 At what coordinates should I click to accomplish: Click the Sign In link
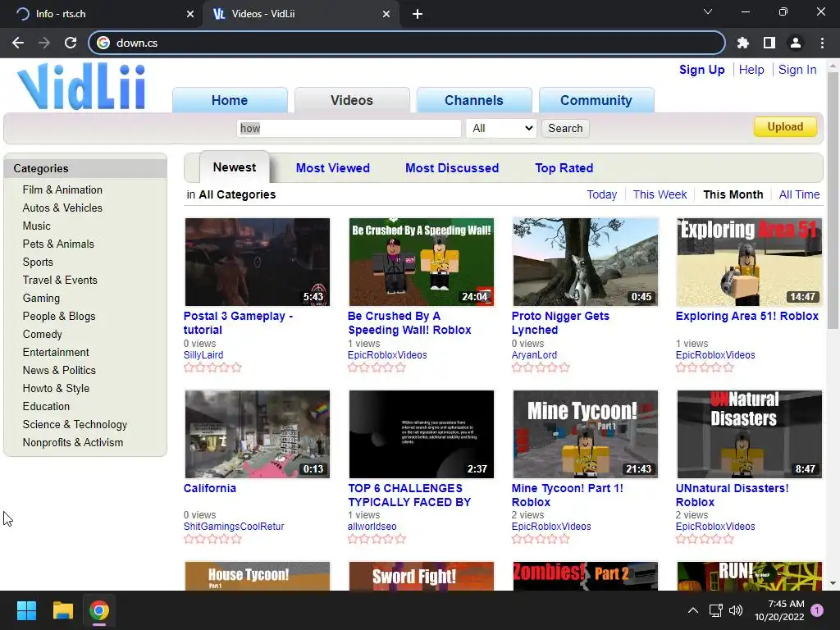[797, 70]
